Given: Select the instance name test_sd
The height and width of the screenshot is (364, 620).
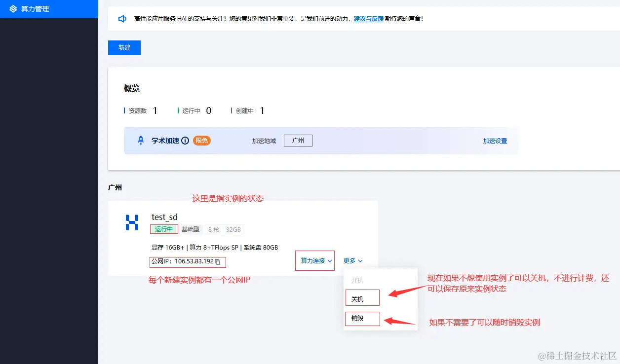Looking at the screenshot, I should [163, 217].
